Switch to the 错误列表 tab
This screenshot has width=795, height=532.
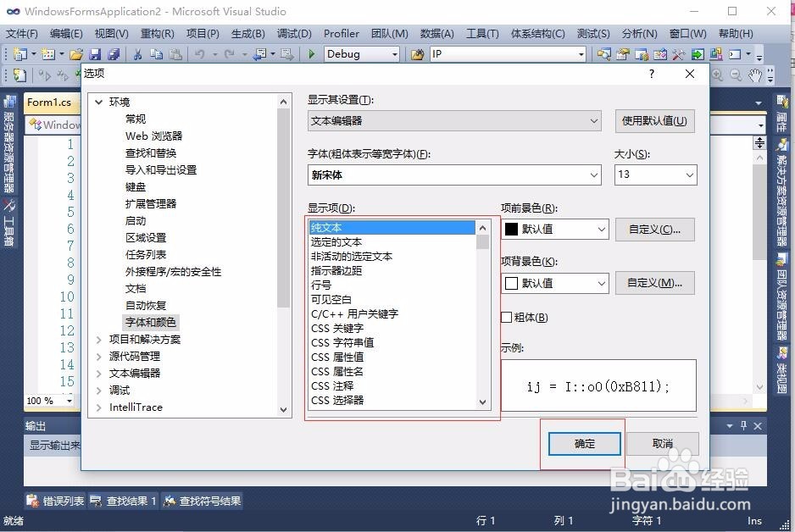point(55,502)
